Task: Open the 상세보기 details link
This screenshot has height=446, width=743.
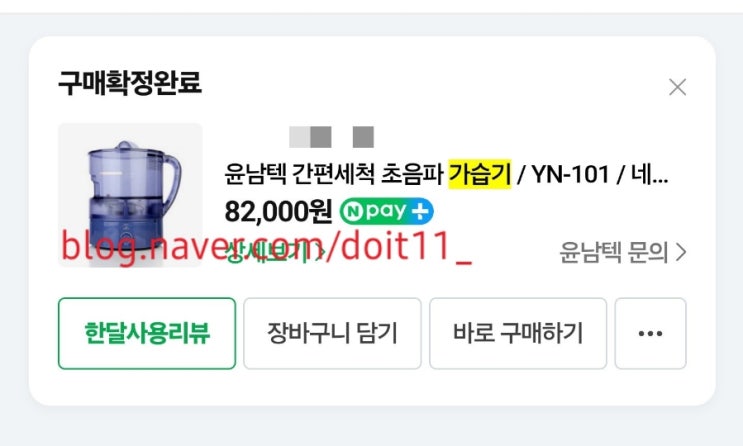Action: (x=269, y=253)
